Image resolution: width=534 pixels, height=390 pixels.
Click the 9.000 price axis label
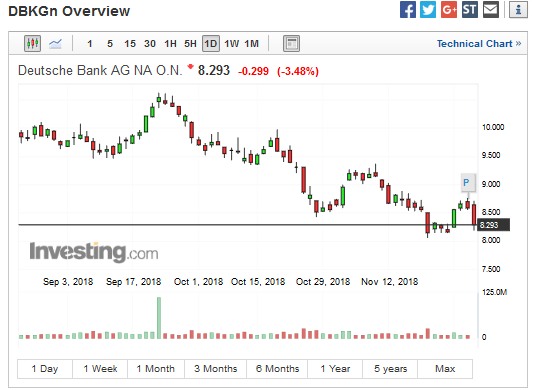(491, 184)
